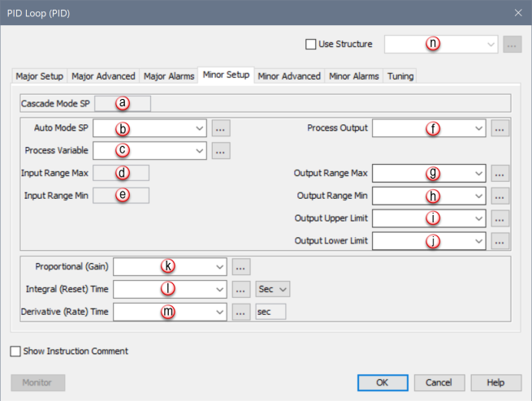The height and width of the screenshot is (401, 532).
Task: Open the Sec time unit dropdown
Action: (272, 289)
